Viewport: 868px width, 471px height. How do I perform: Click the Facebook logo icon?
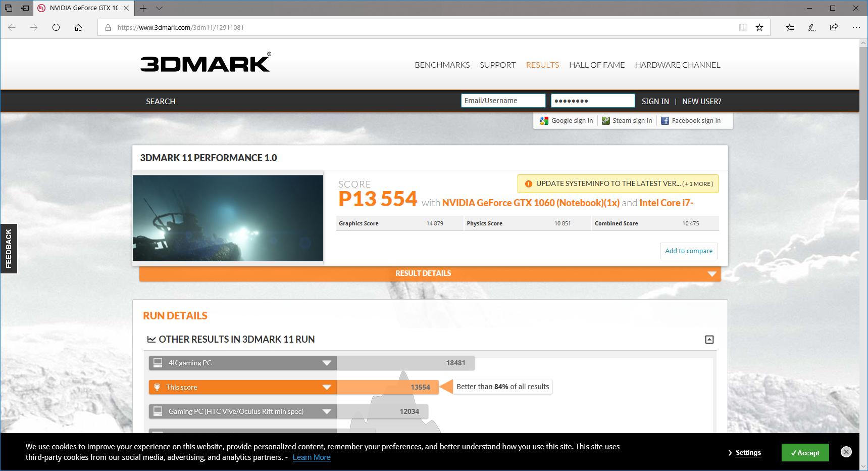click(665, 121)
